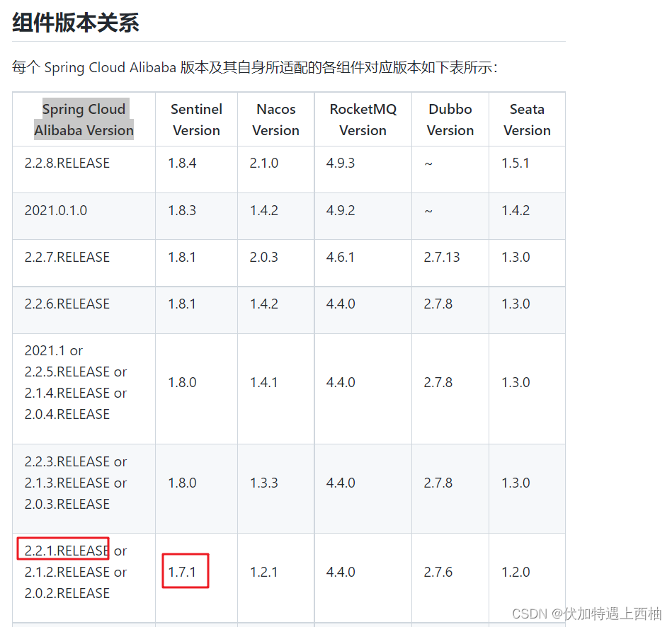Click RocketMQ 4.4.0 in the 2.2.5.RELEASE row
This screenshot has height=627, width=672.
(x=341, y=382)
